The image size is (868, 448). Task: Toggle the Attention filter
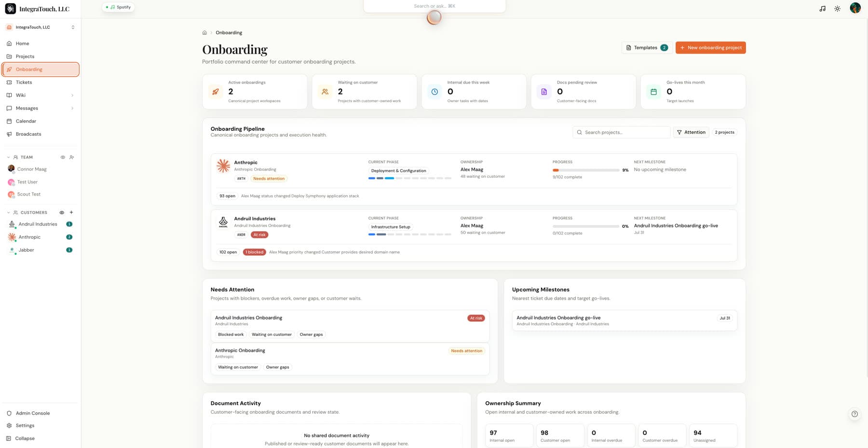(691, 132)
